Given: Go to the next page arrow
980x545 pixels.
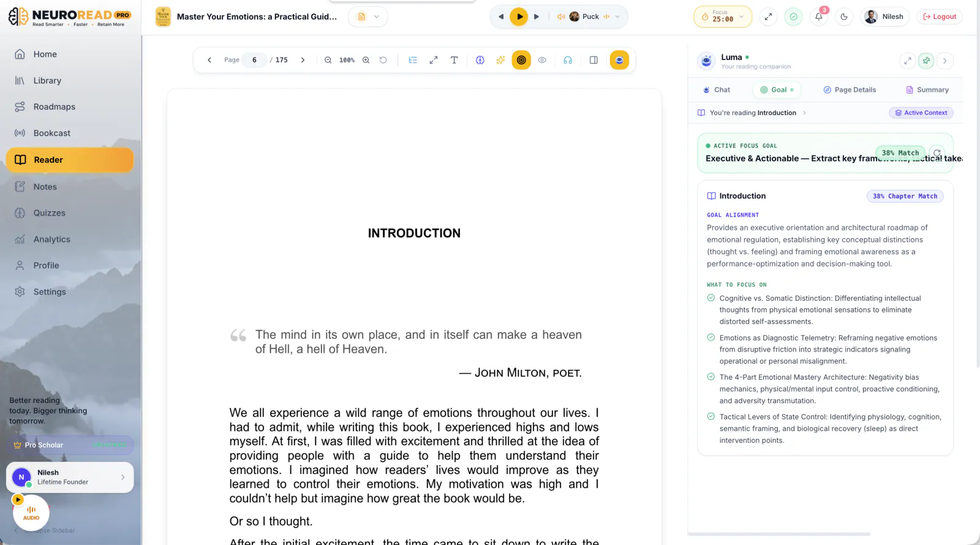Looking at the screenshot, I should coord(303,60).
